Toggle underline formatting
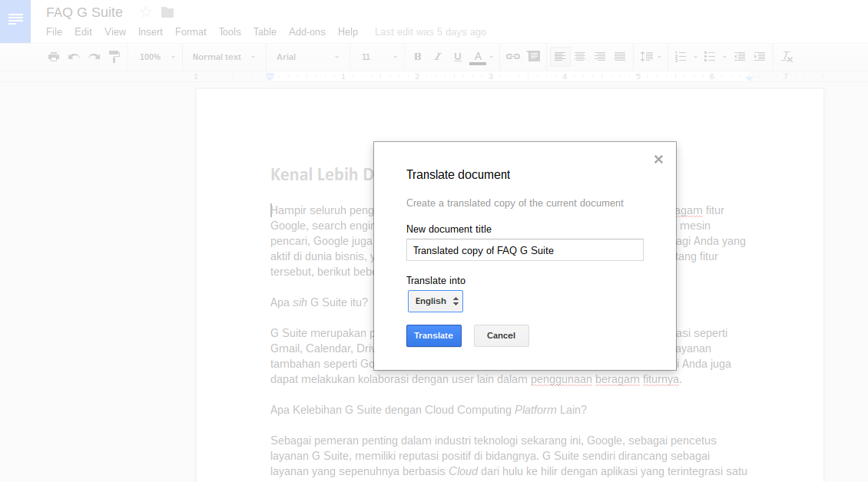 458,57
